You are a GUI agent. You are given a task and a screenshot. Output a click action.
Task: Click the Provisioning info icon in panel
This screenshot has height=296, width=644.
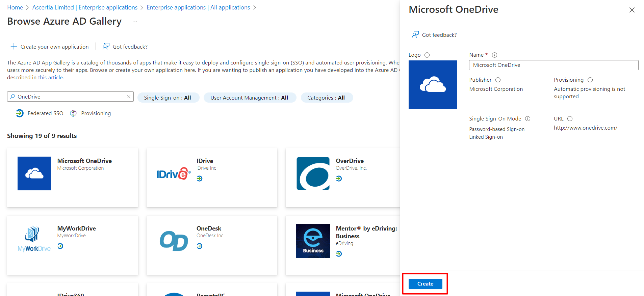click(x=590, y=80)
